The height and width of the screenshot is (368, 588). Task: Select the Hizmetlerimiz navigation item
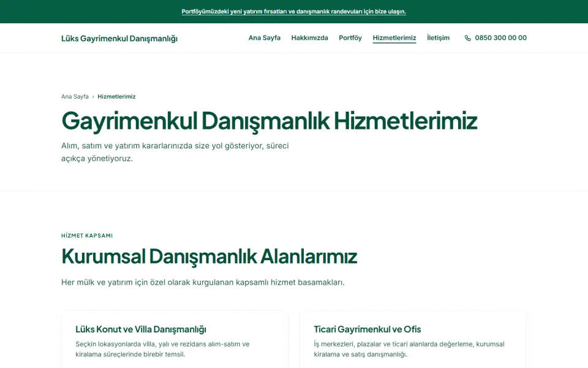(394, 38)
